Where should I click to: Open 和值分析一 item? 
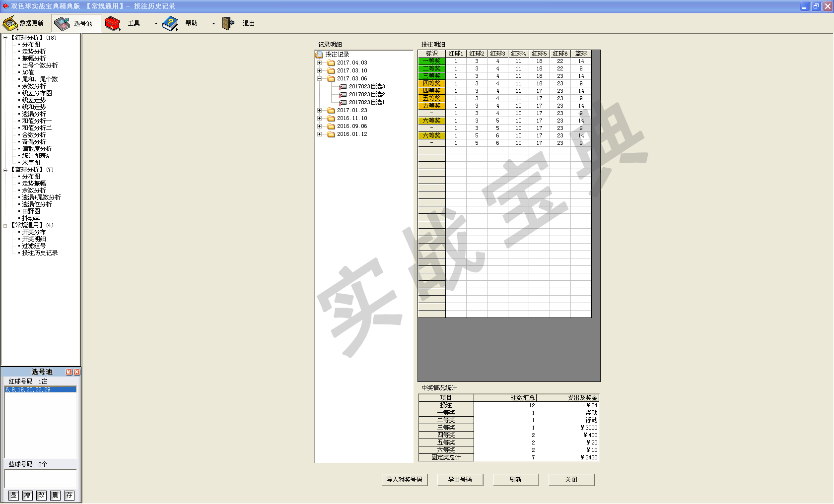(x=37, y=121)
